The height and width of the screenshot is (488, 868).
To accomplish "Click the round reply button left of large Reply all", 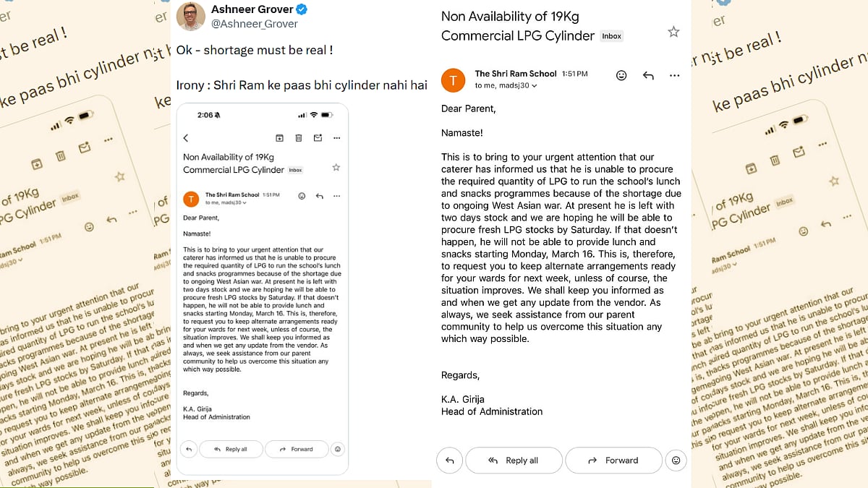I will point(450,461).
